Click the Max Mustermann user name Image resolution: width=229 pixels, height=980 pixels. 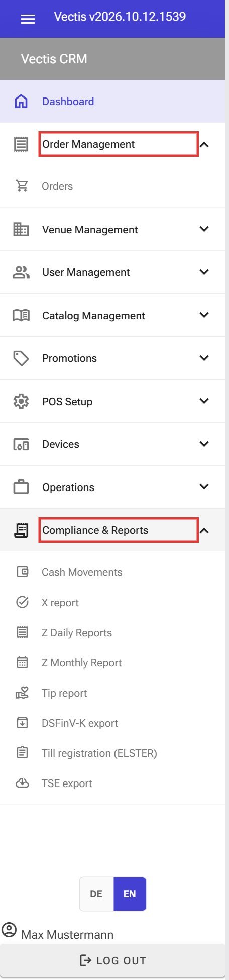click(67, 935)
